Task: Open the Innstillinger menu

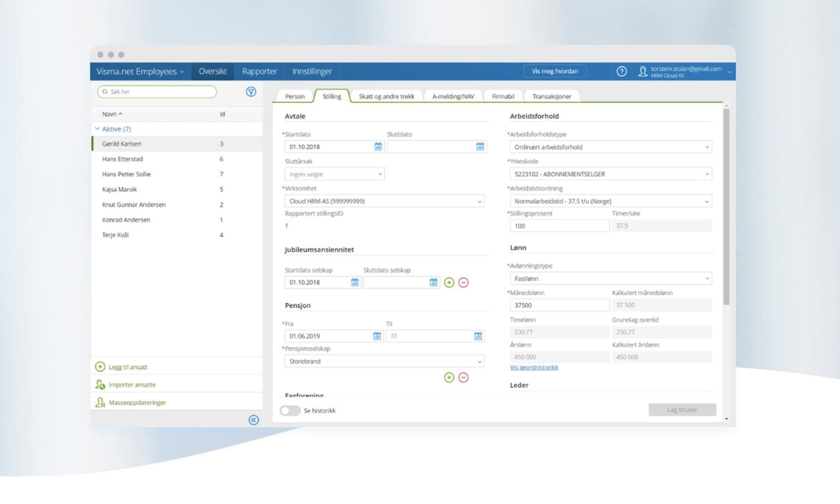Action: point(312,71)
